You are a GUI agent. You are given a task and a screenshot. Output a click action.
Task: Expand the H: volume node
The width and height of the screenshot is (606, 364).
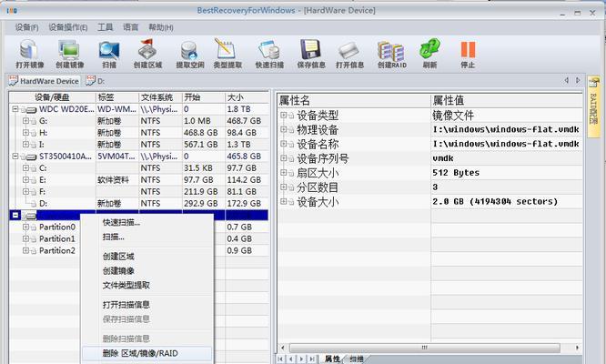[x=25, y=133]
